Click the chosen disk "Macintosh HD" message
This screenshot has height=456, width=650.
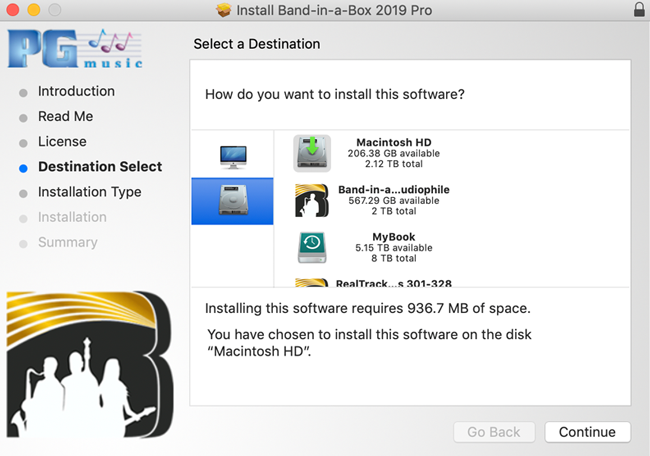369,343
